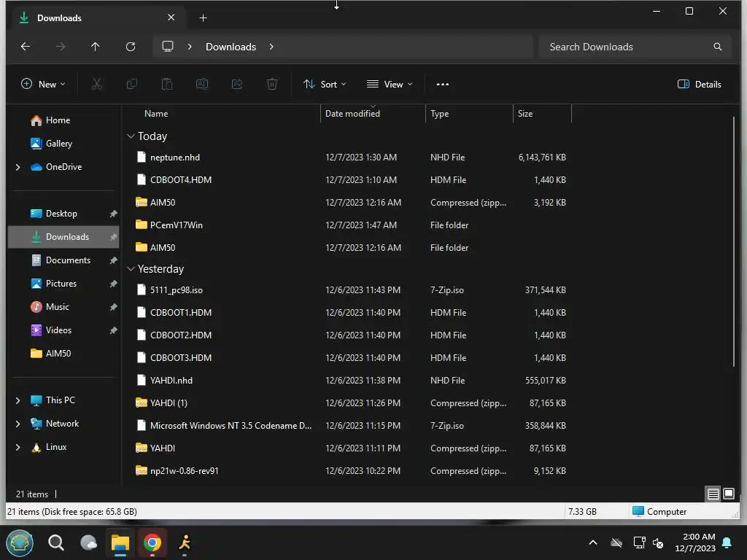Expand OneDrive in navigation pane
This screenshot has width=747, height=560.
18,167
